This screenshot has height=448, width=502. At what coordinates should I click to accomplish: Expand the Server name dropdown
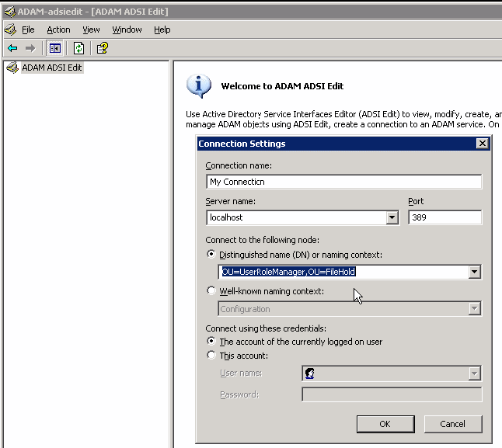point(392,218)
